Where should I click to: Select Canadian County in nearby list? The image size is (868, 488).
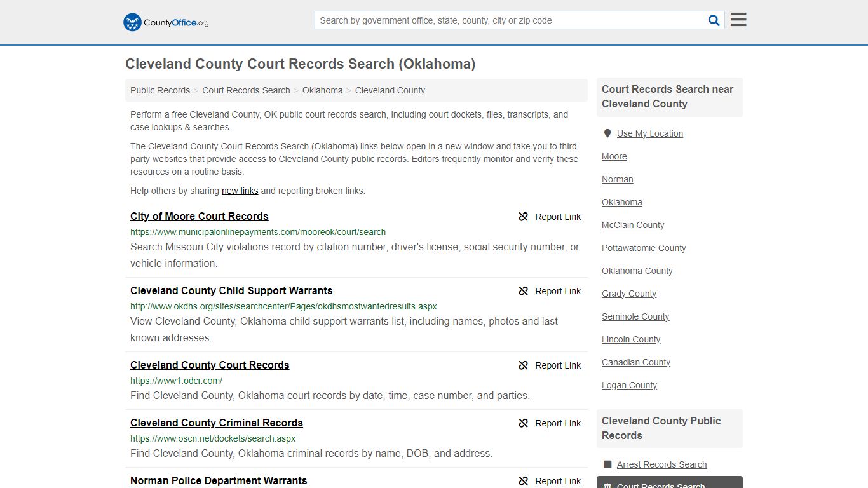636,362
